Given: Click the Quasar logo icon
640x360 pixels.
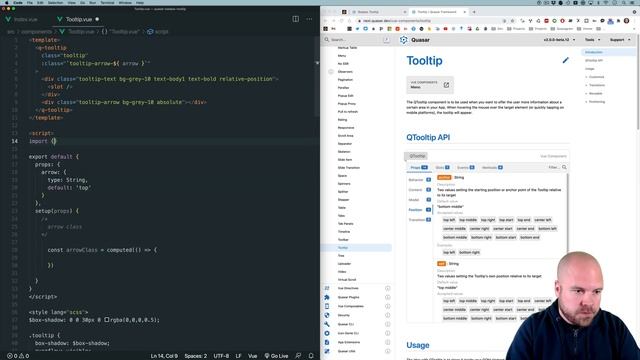Looking at the screenshot, I should pyautogui.click(x=404, y=40).
